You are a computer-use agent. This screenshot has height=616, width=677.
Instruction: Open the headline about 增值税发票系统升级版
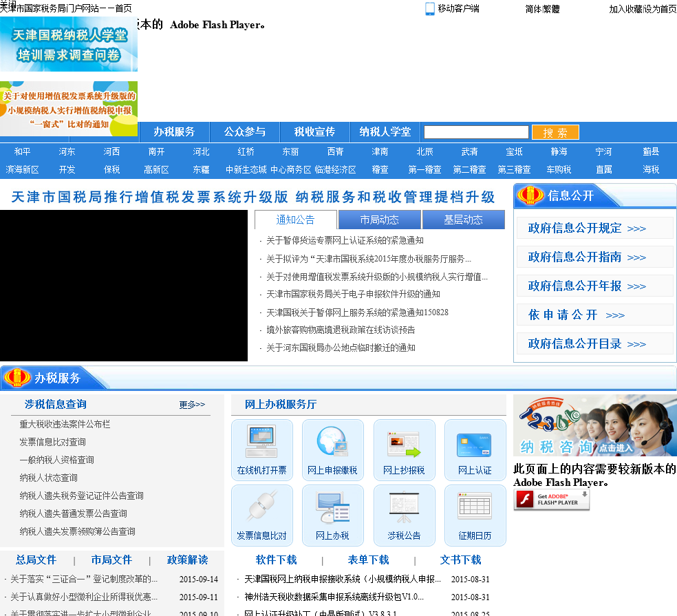coord(253,197)
